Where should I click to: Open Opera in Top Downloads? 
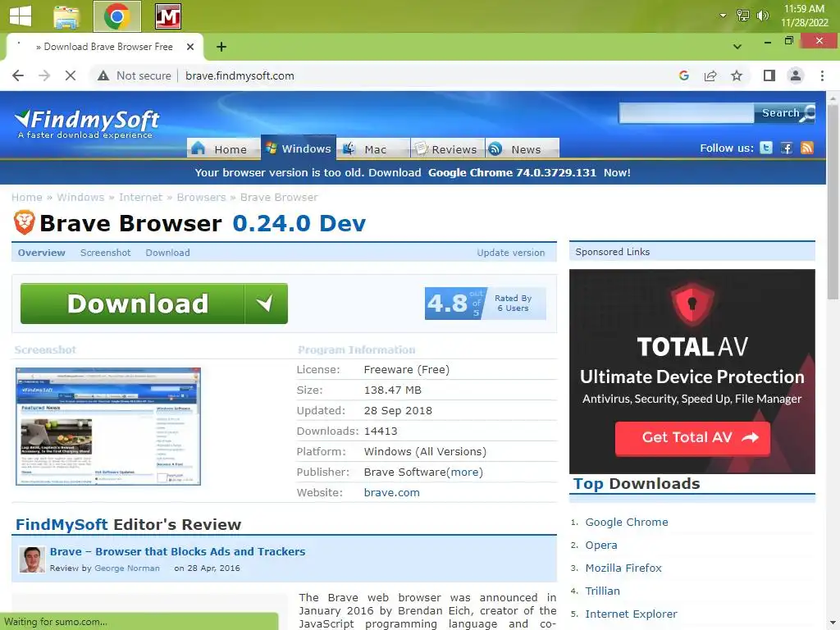pos(601,545)
